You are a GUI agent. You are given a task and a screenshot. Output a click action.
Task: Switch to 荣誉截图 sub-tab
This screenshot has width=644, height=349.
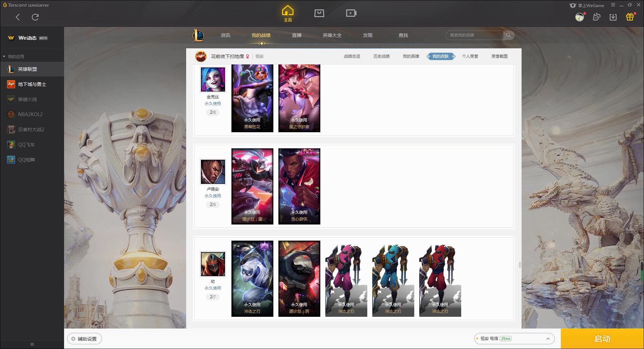[x=499, y=56]
